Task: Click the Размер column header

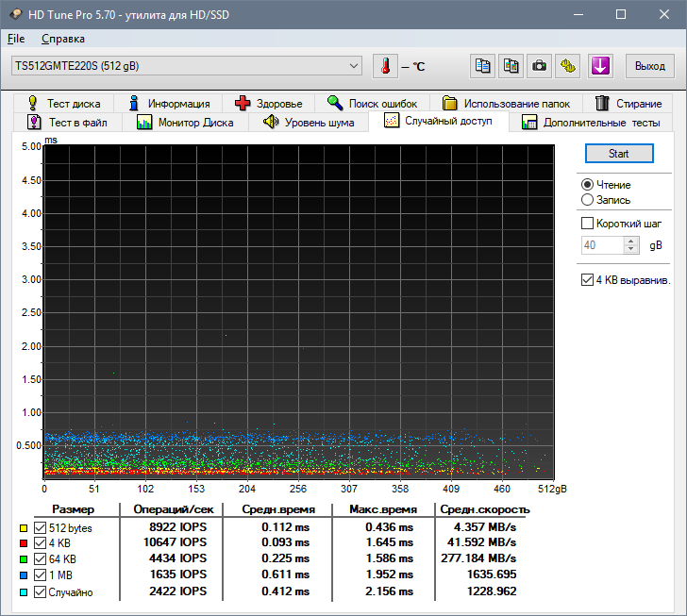Action: (74, 509)
